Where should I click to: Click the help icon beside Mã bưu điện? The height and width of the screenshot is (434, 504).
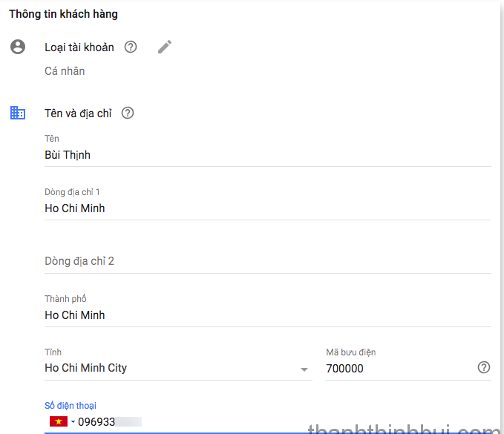pyautogui.click(x=484, y=367)
